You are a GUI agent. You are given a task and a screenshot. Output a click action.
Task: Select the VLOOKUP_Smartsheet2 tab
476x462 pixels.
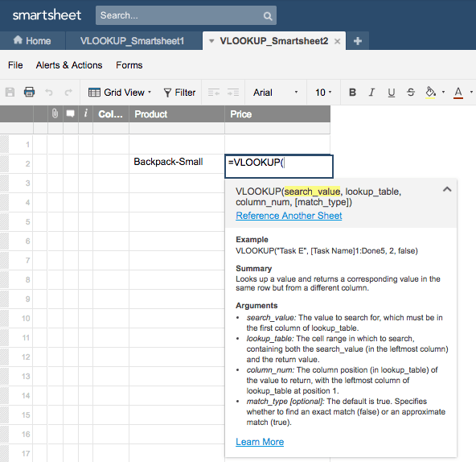click(x=274, y=41)
